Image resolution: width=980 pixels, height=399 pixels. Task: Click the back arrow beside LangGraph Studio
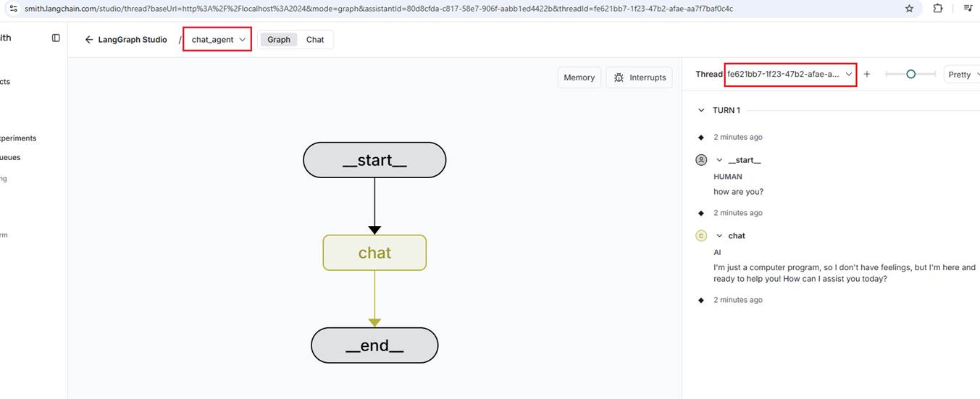click(x=89, y=40)
